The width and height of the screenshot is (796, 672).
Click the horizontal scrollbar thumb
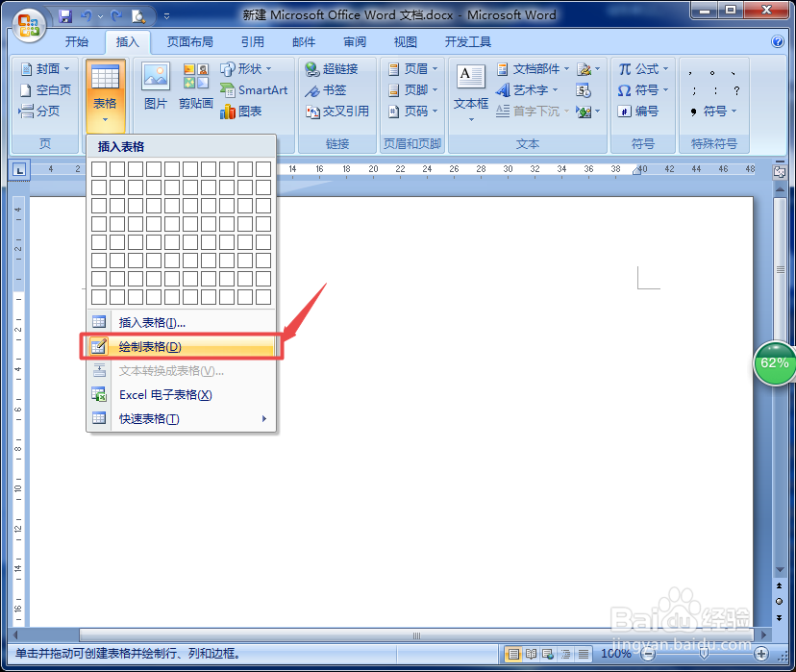[x=416, y=635]
